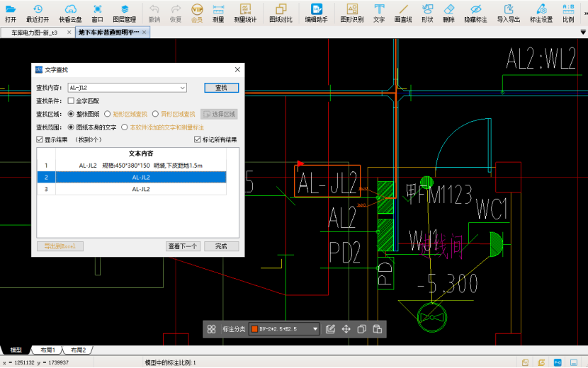Select the 文字 text tool
Viewport: 588px width, 368px height.
coord(379,13)
